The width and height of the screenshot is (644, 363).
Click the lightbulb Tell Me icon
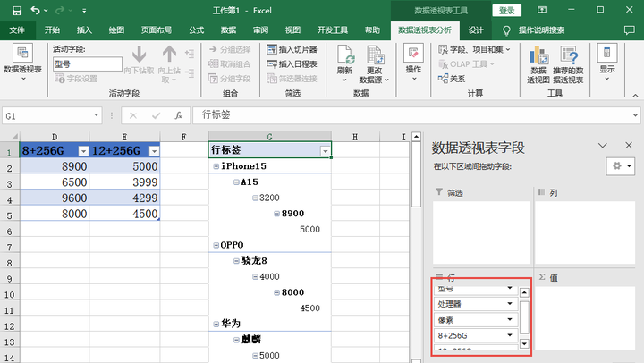[x=506, y=30]
